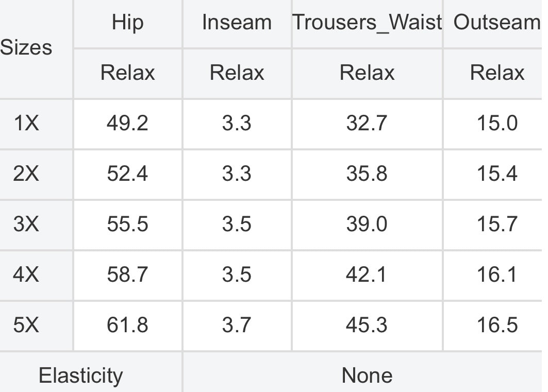
Task: Select the 1X size row label
Action: pyautogui.click(x=26, y=124)
